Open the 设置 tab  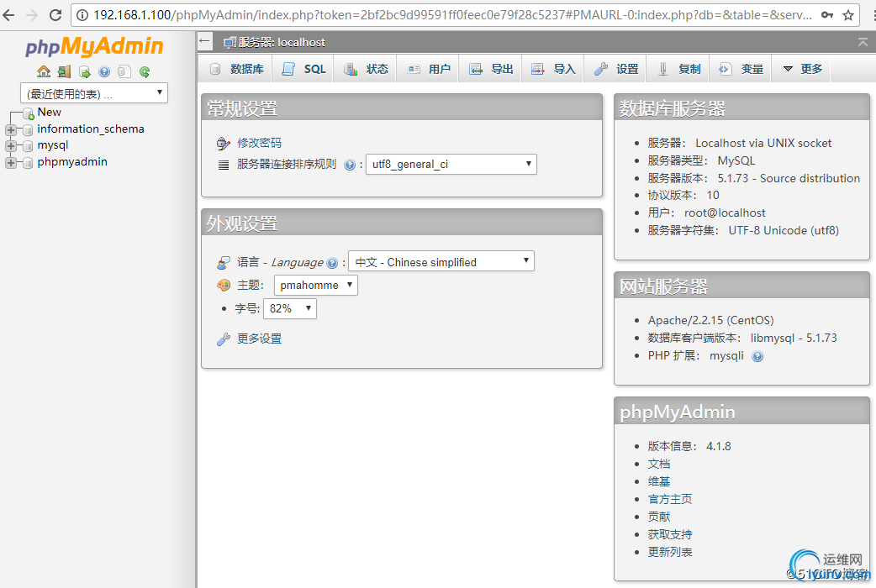tap(616, 69)
